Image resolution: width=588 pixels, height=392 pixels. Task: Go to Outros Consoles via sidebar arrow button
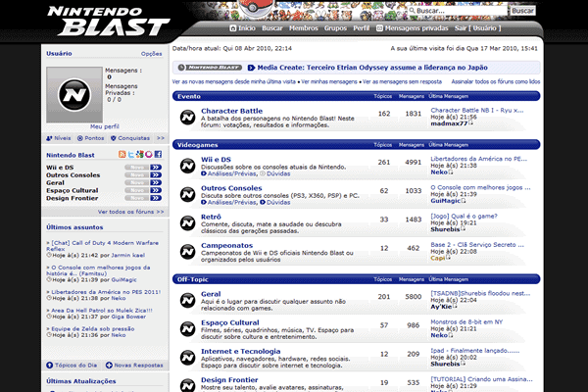(156, 174)
